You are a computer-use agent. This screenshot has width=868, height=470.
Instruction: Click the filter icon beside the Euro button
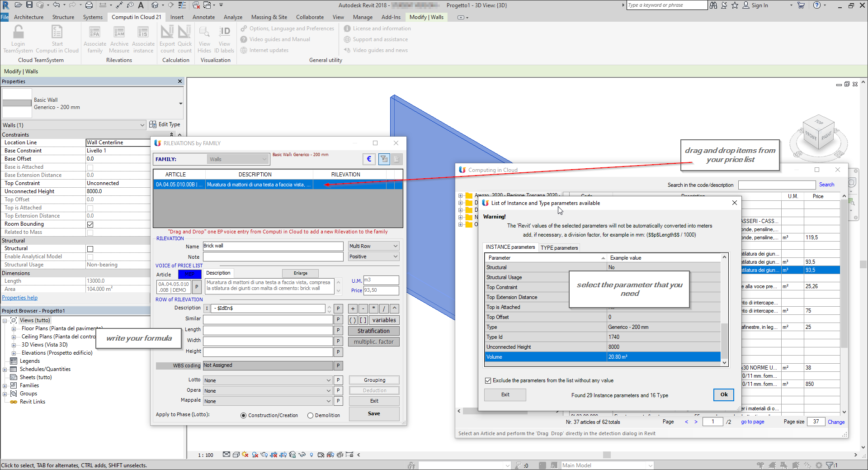click(x=384, y=159)
